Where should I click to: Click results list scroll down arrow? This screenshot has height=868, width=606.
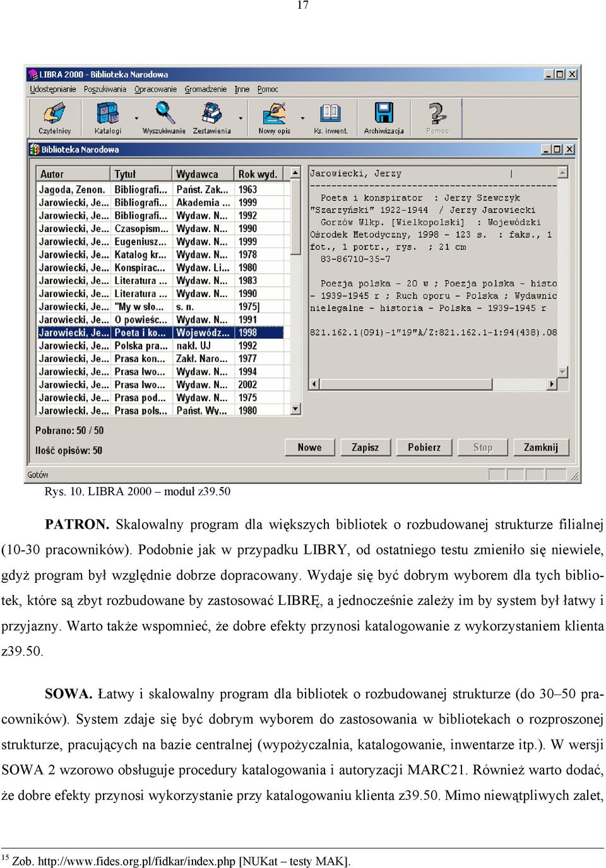pos(295,409)
